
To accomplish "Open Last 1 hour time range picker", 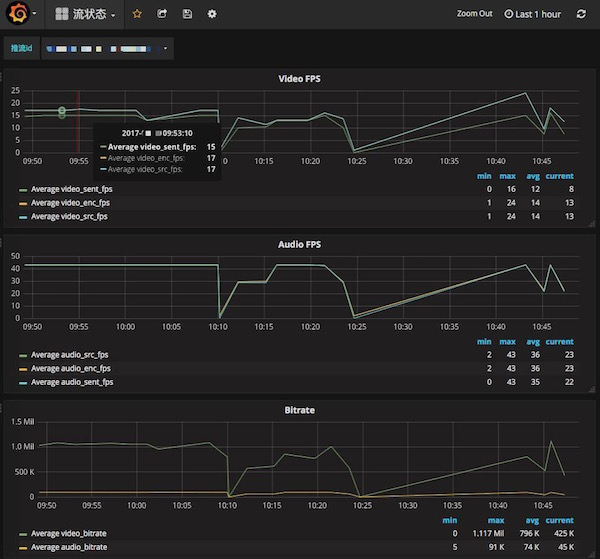I will pyautogui.click(x=532, y=14).
